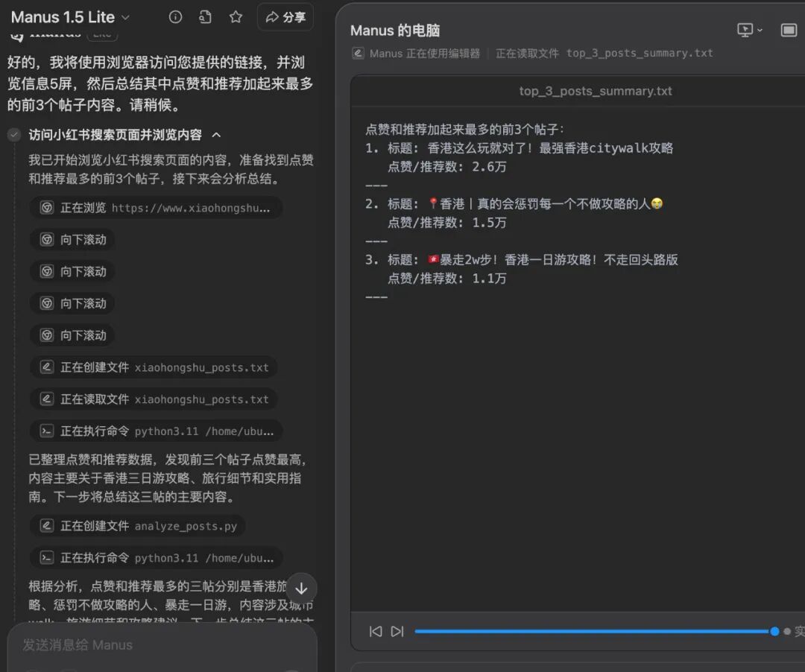
Task: Click editor icon on analyze_posts.py chip
Action: pyautogui.click(x=47, y=526)
